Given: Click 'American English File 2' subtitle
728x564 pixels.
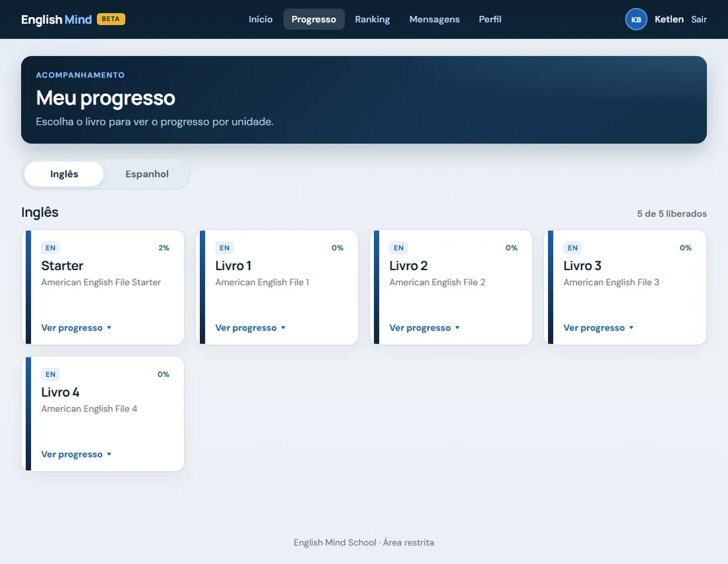Looking at the screenshot, I should pos(437,283).
